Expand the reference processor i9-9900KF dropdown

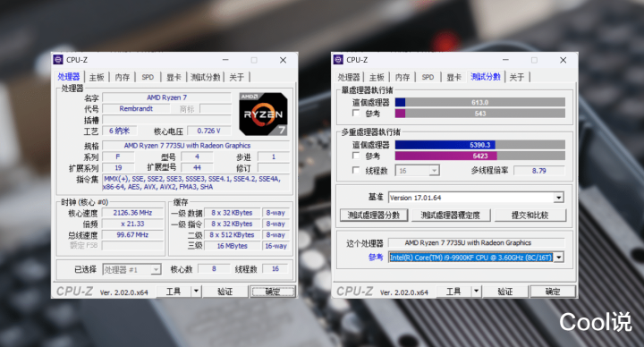558,258
